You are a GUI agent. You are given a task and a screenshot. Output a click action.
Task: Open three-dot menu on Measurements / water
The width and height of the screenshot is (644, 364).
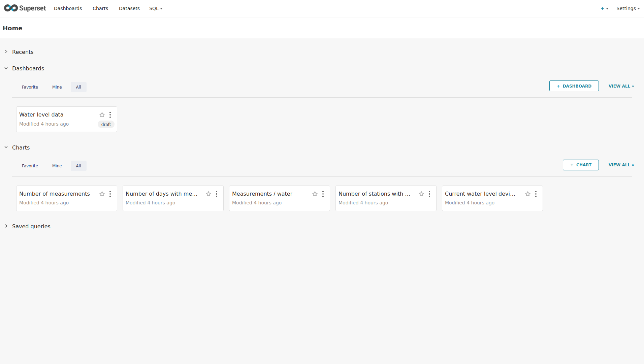[x=323, y=194]
